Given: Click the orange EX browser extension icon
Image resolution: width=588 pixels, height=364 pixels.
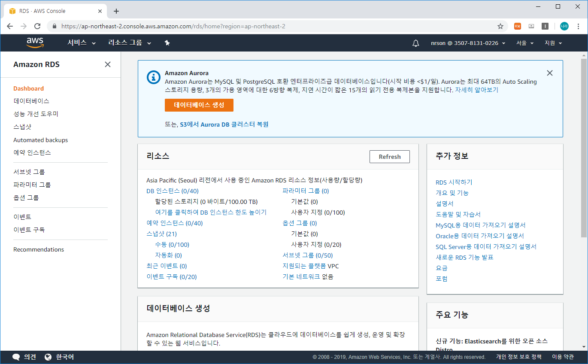Looking at the screenshot, I should coord(518,26).
